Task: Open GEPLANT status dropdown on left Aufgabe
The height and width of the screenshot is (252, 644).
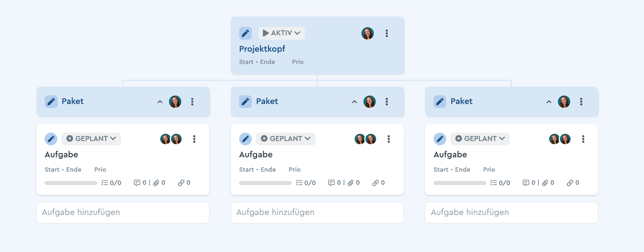Action: coord(91,139)
